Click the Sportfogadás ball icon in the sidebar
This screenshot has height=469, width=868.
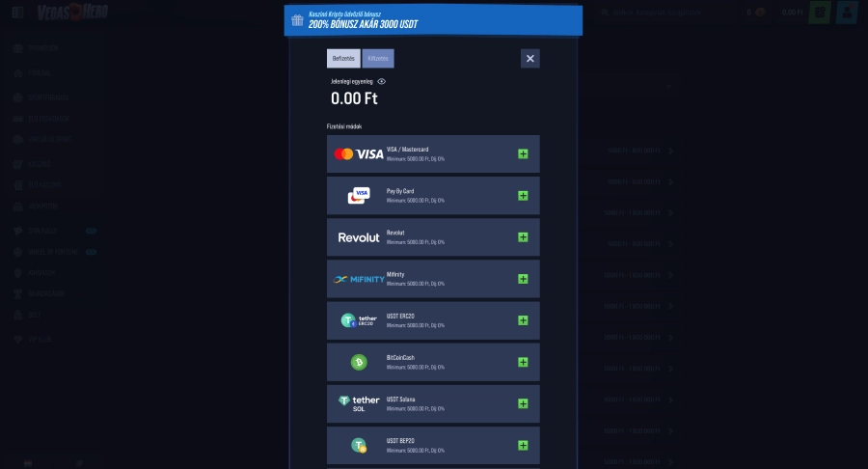17,97
